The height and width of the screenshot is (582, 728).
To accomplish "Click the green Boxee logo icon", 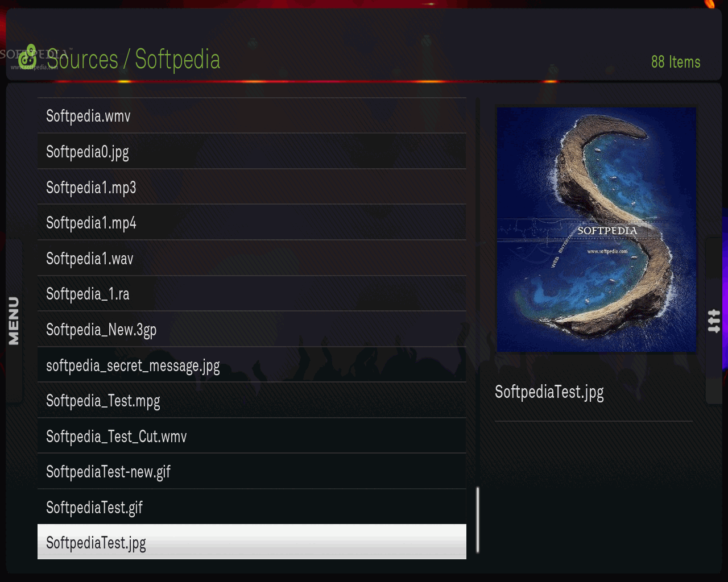I will [x=27, y=57].
